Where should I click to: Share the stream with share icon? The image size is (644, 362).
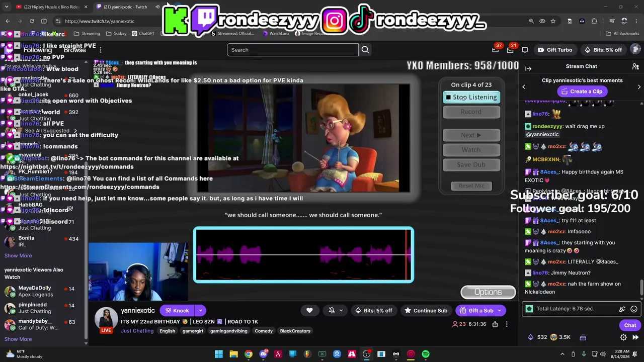click(495, 324)
